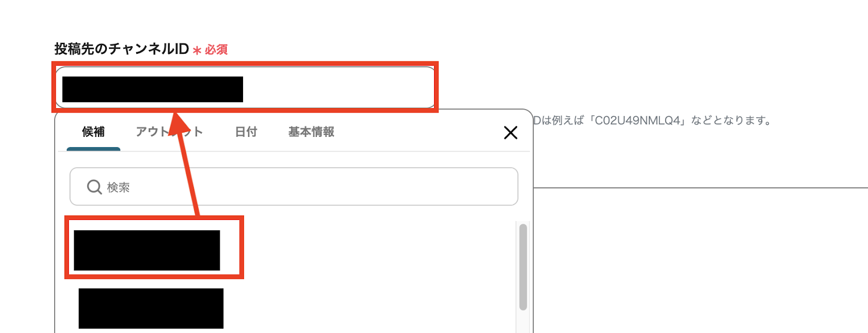The image size is (868, 333).
Task: Click the 投稿先のチャンネルID field label
Action: point(122,49)
